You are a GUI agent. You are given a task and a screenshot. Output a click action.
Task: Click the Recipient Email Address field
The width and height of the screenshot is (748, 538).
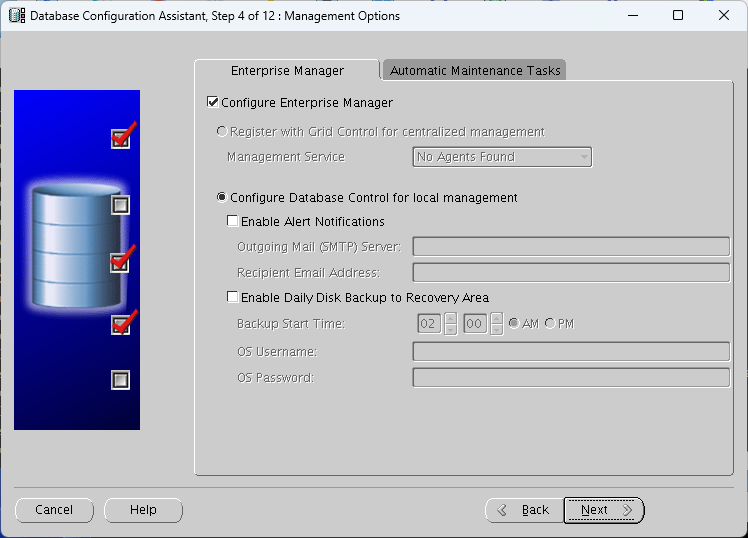(571, 272)
